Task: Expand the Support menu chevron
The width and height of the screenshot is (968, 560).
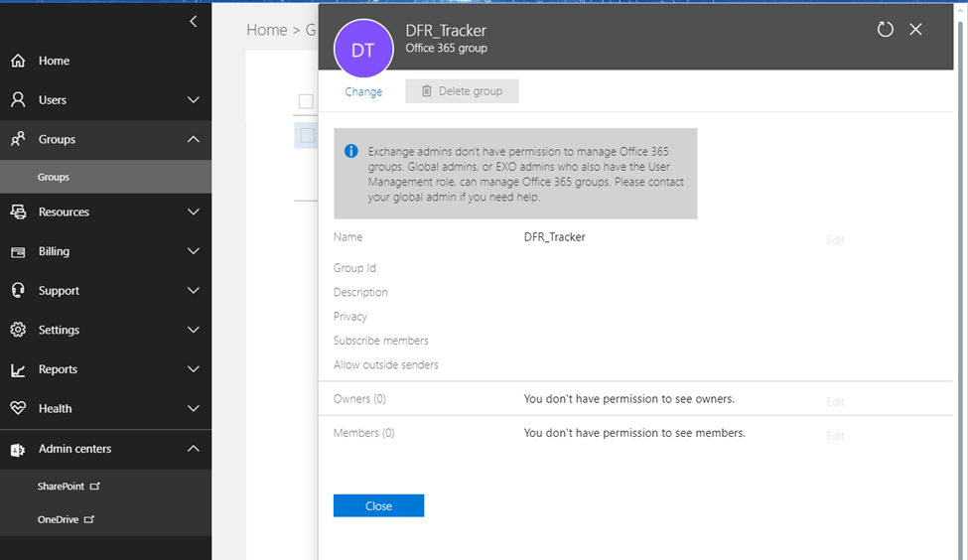Action: 194,290
